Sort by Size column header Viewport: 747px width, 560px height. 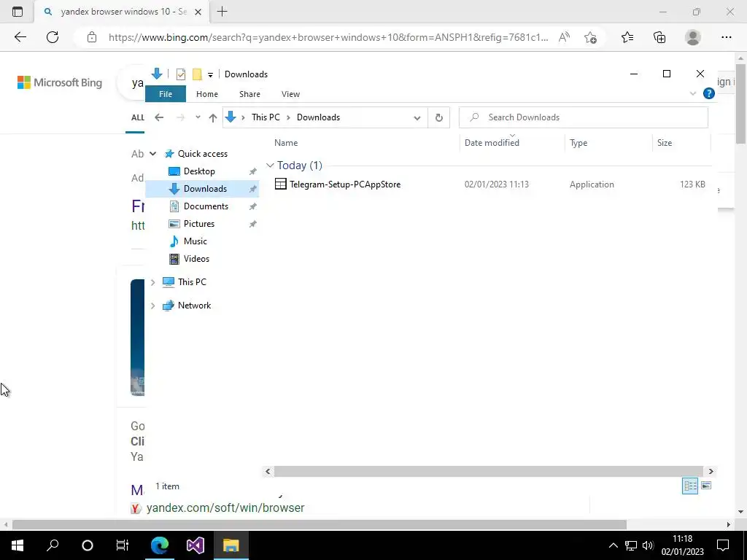coord(665,143)
